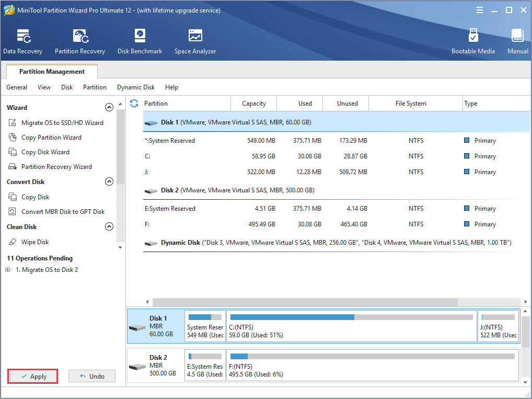The height and width of the screenshot is (399, 532).
Task: Refresh the partition list
Action: [134, 104]
